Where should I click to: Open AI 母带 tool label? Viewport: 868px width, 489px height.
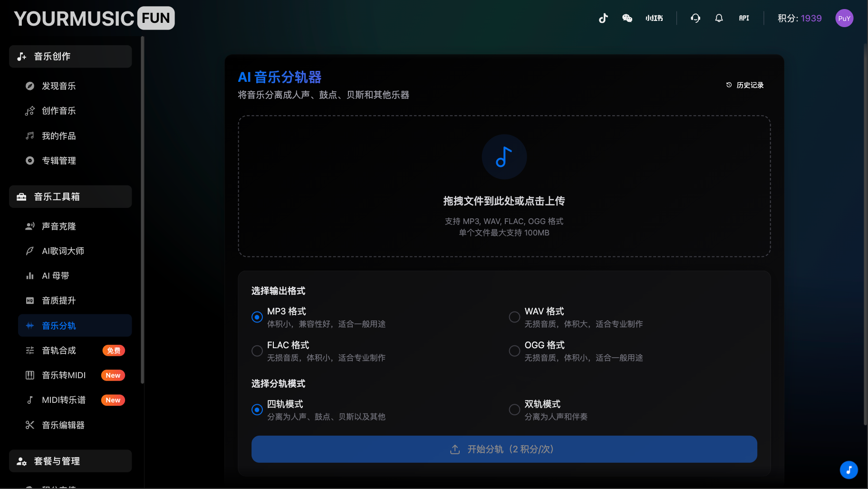(56, 276)
